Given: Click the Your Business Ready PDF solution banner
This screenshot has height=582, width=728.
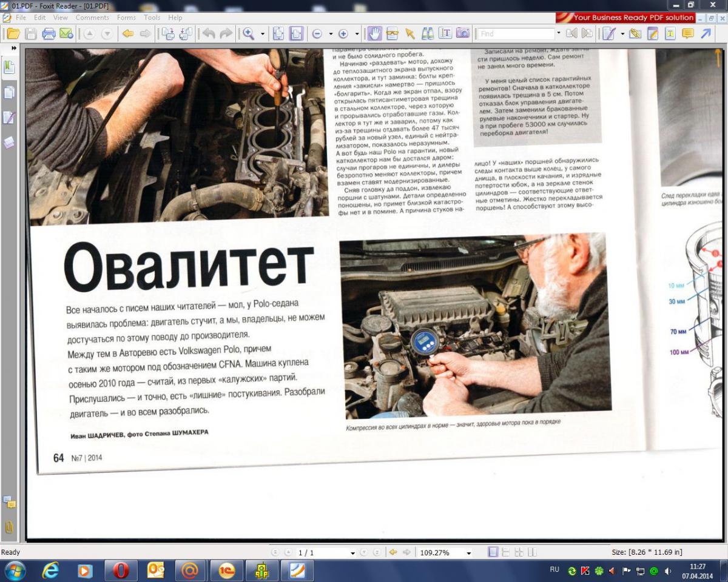Looking at the screenshot, I should (625, 18).
